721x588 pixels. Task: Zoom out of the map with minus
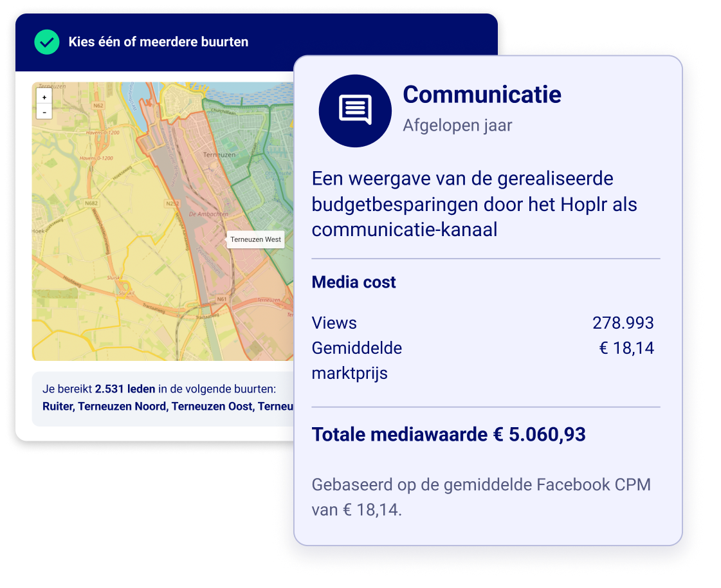[44, 112]
